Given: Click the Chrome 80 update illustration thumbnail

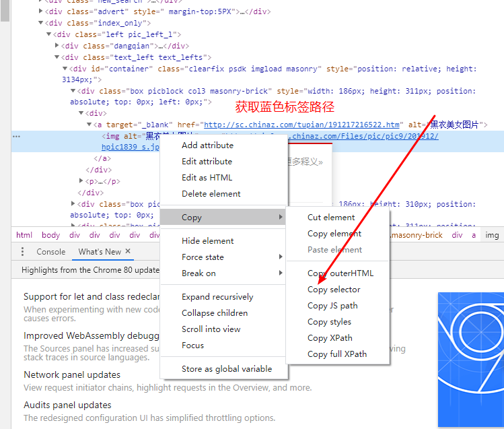Looking at the screenshot, I should [x=470, y=359].
